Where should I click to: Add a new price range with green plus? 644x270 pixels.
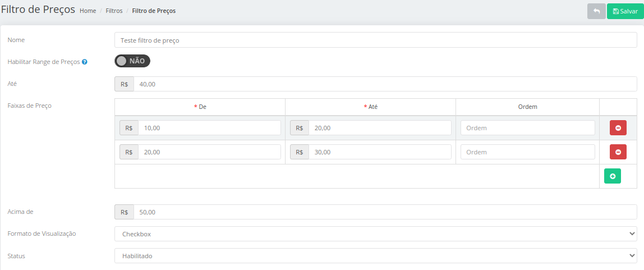613,176
